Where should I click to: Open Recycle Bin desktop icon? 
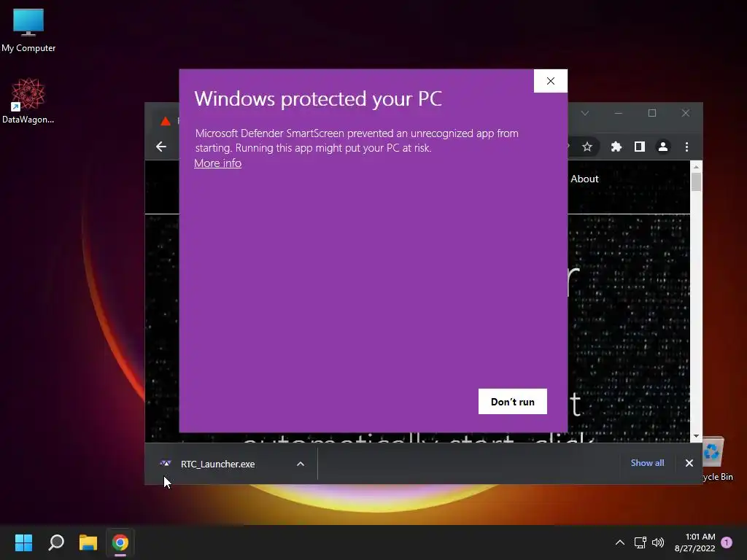click(x=717, y=459)
